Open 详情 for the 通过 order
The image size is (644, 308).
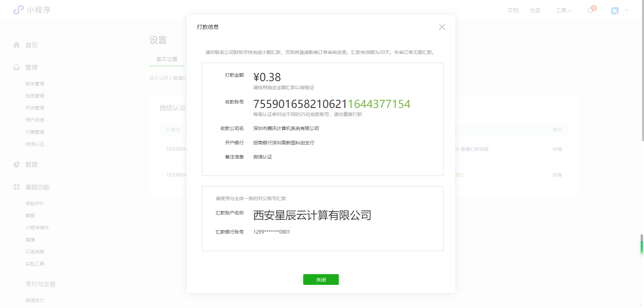click(x=557, y=175)
